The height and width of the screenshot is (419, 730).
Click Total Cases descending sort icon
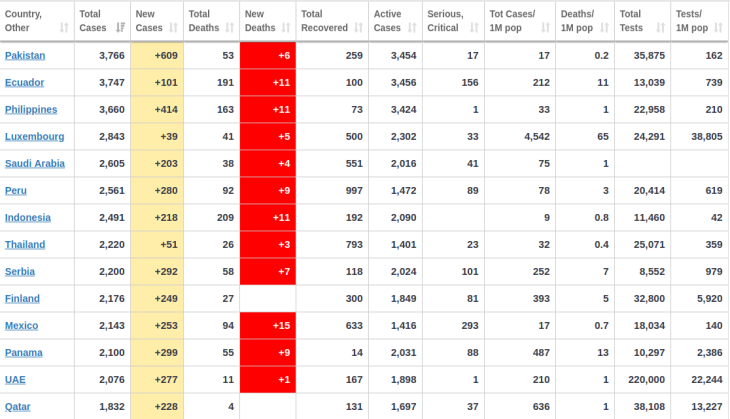pos(121,28)
